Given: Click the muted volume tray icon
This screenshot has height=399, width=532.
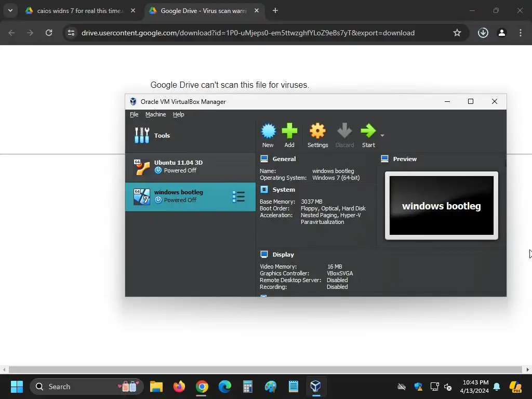Looking at the screenshot, I should pos(448,387).
